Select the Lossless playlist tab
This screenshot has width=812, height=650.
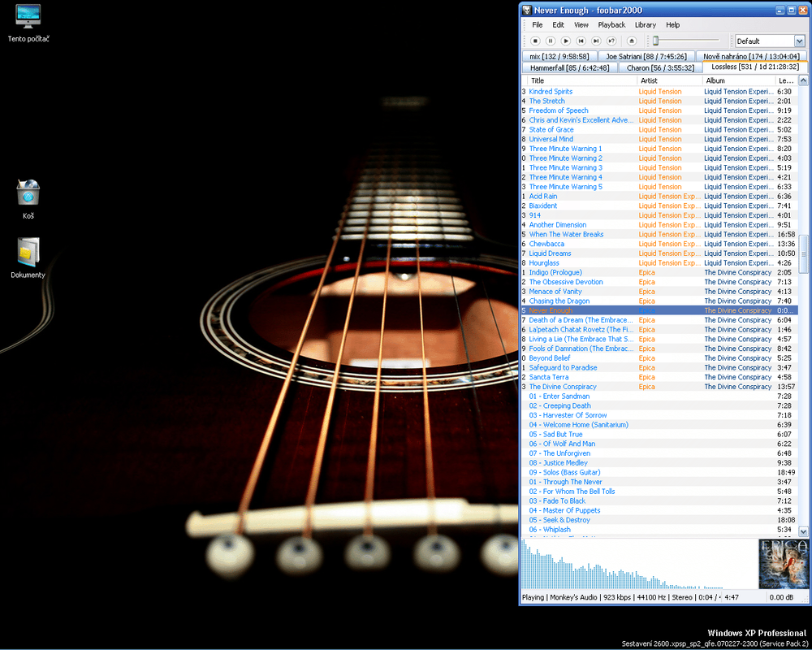[755, 67]
